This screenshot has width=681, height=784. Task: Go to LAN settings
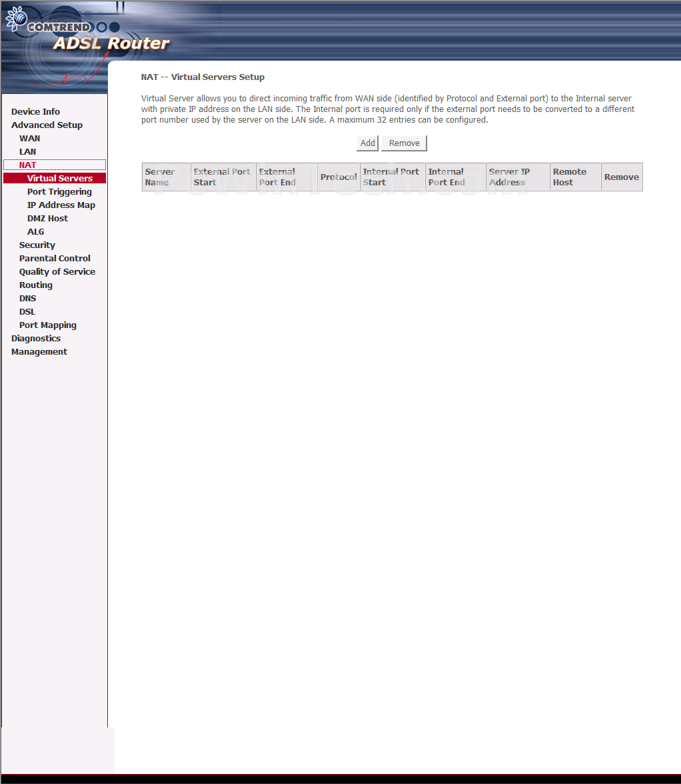point(27,151)
